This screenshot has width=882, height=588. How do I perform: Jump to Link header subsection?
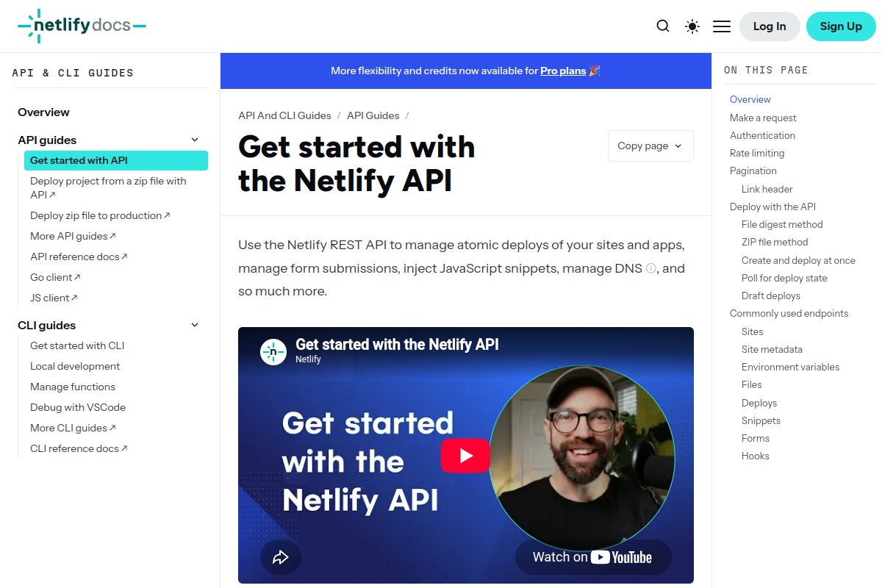tap(767, 189)
